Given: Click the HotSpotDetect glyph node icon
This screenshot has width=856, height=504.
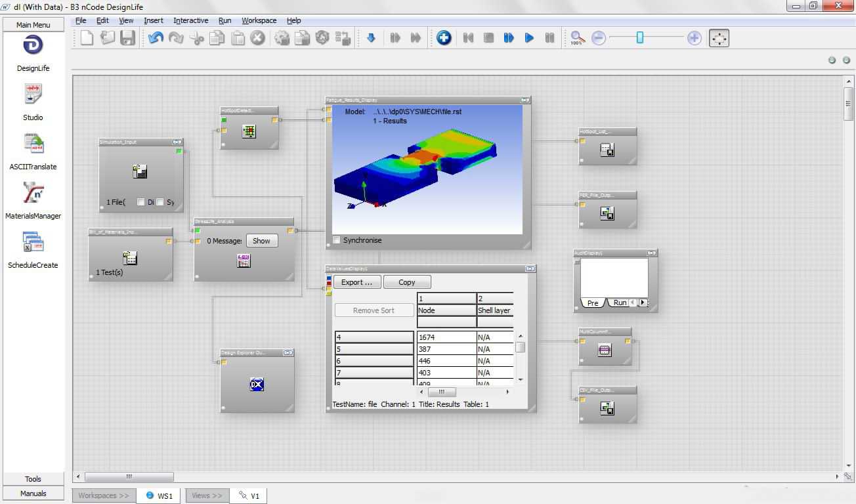Looking at the screenshot, I should click(x=249, y=131).
